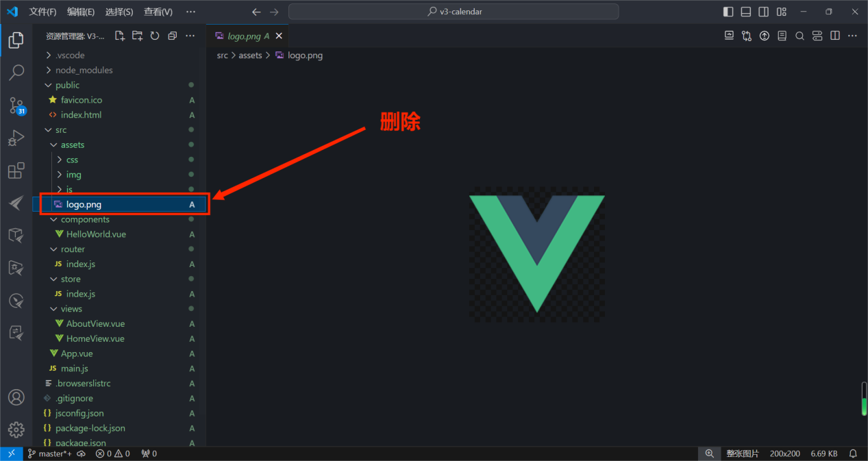This screenshot has height=461, width=868.
Task: Toggle primary side bar visibility
Action: pos(728,12)
